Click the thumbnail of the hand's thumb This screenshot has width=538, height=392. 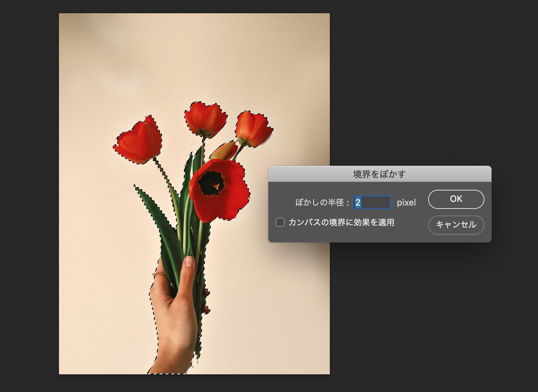pyautogui.click(x=189, y=262)
